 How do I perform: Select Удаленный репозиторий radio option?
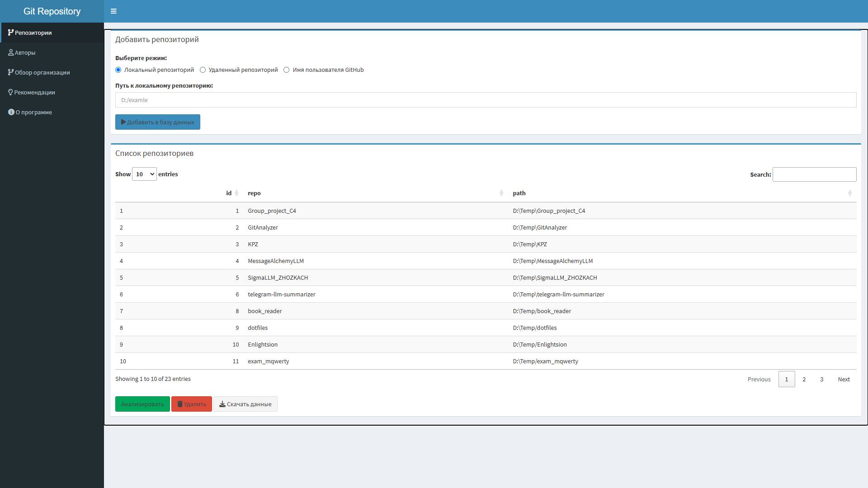[x=203, y=70]
